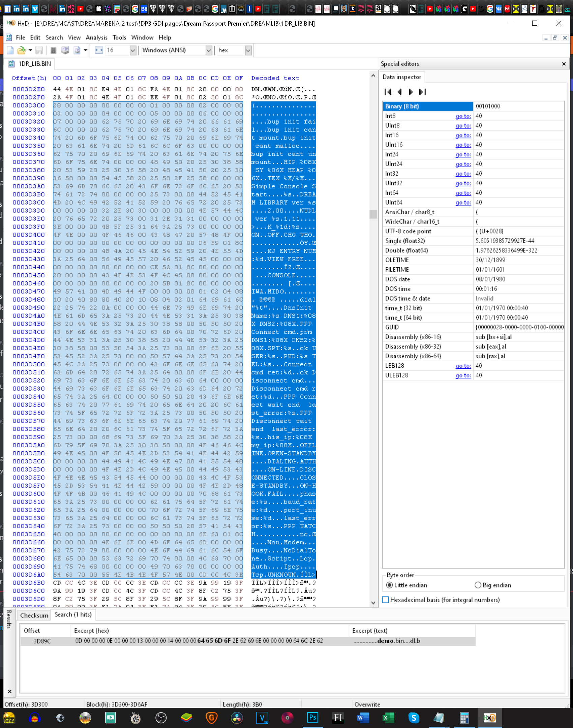This screenshot has width=573, height=728.
Task: Open the Help menu
Action: [165, 37]
